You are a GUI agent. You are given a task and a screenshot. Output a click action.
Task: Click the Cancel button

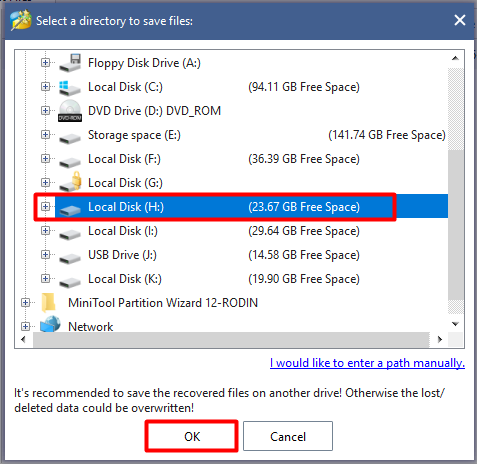288,436
